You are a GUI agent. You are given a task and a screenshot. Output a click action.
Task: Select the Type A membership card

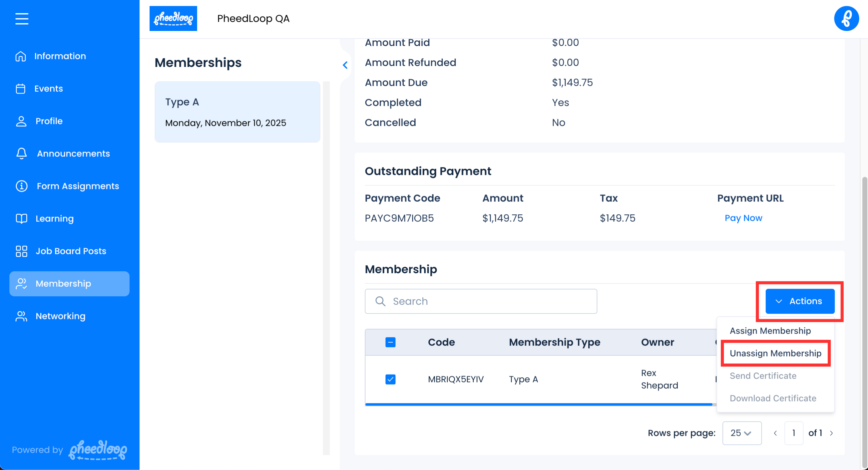click(237, 112)
